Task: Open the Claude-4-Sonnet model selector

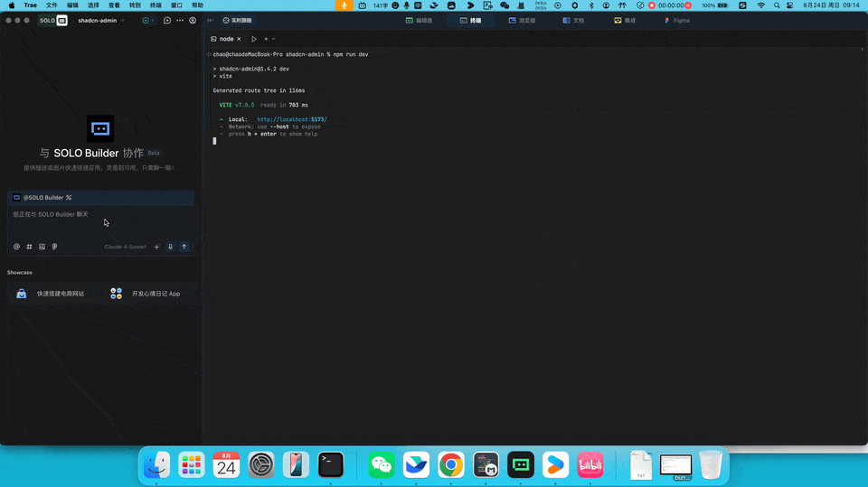Action: (x=125, y=247)
